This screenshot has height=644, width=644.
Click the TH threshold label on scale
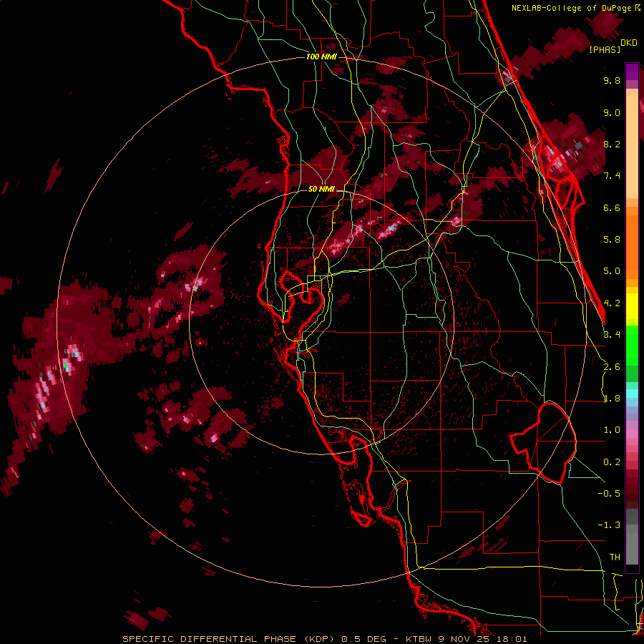(x=615, y=557)
